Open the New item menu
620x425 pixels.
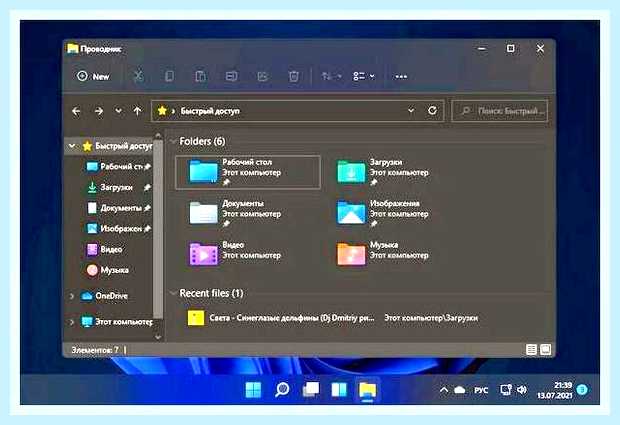click(x=93, y=76)
